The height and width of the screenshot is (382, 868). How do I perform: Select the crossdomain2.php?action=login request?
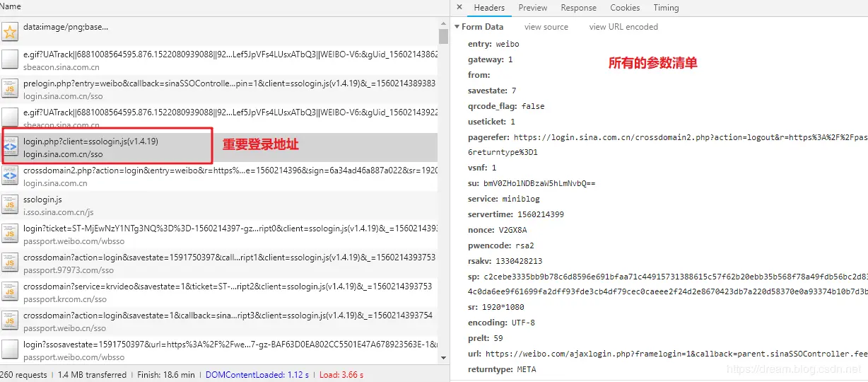click(x=219, y=177)
